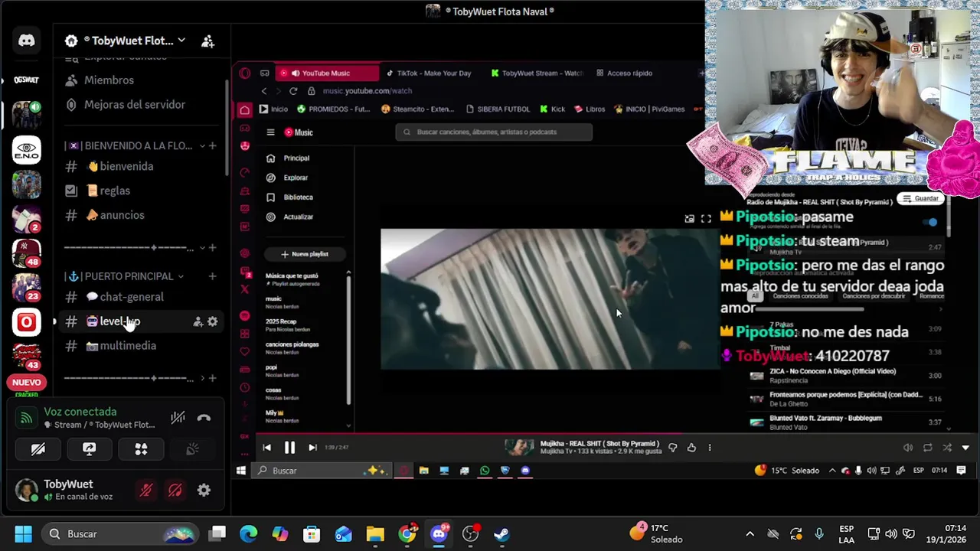Open the server icon with 48 badge
Image resolution: width=980 pixels, height=551 pixels.
tap(27, 253)
